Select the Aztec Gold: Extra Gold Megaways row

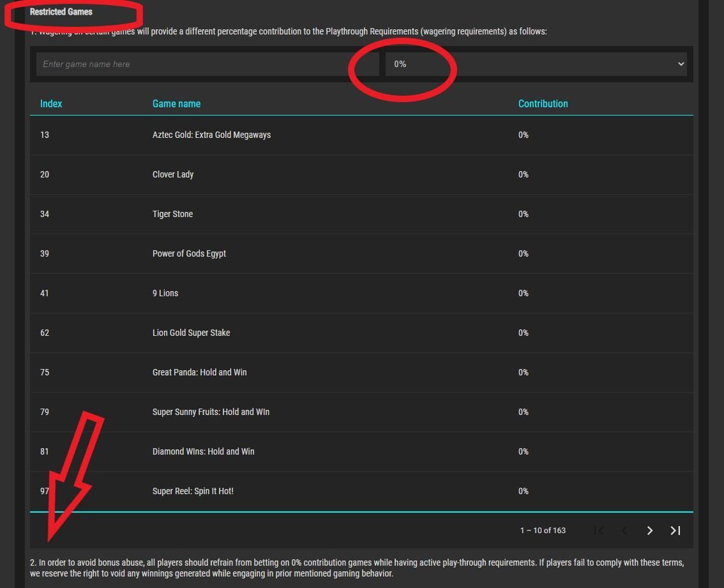click(x=211, y=135)
